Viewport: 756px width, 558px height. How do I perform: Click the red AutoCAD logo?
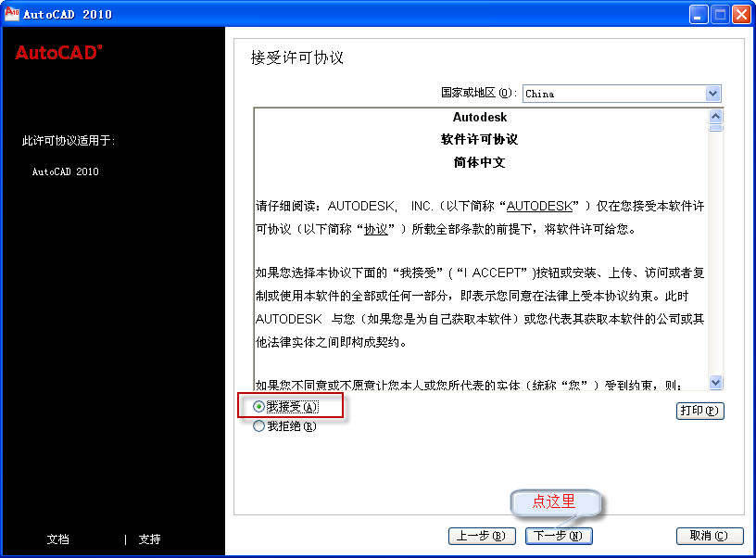[x=58, y=53]
